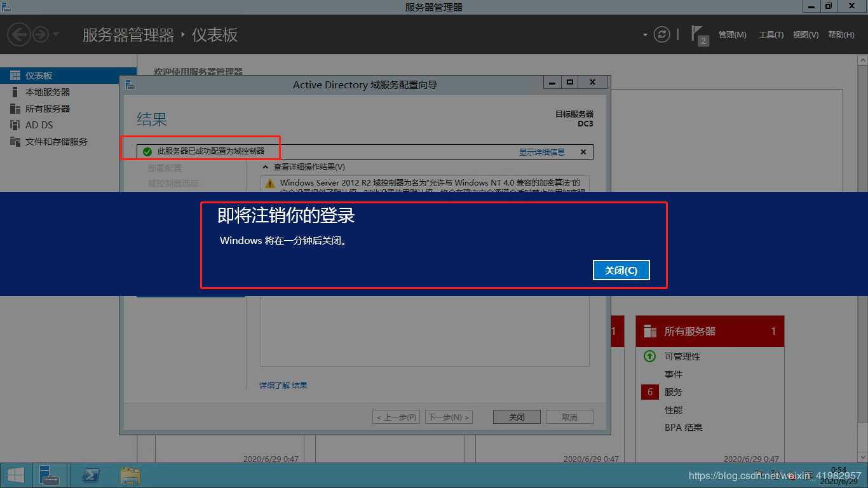The width and height of the screenshot is (868, 488).
Task: Click the back navigation arrow in Server Manager
Action: [19, 34]
